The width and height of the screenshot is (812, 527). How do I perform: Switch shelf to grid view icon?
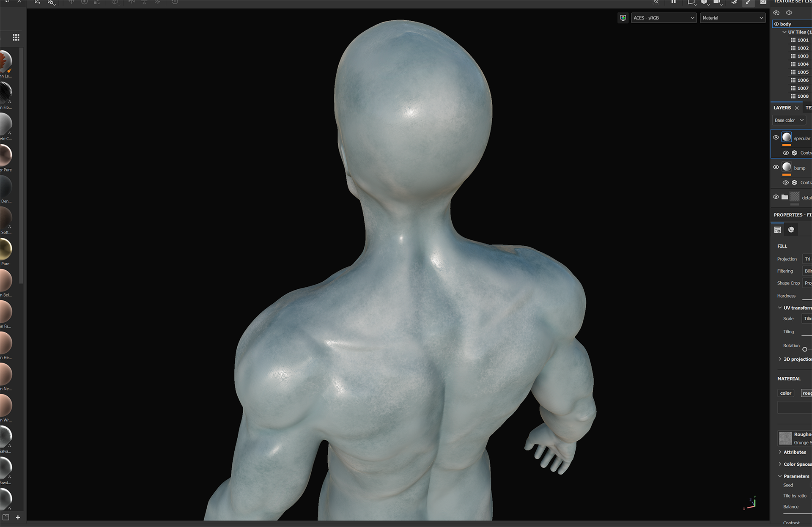click(x=16, y=38)
